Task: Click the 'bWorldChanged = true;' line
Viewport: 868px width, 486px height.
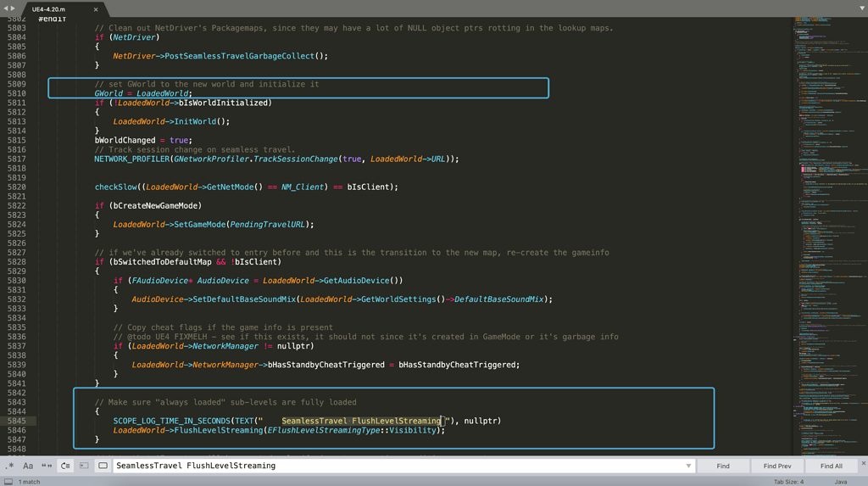Action: click(143, 140)
